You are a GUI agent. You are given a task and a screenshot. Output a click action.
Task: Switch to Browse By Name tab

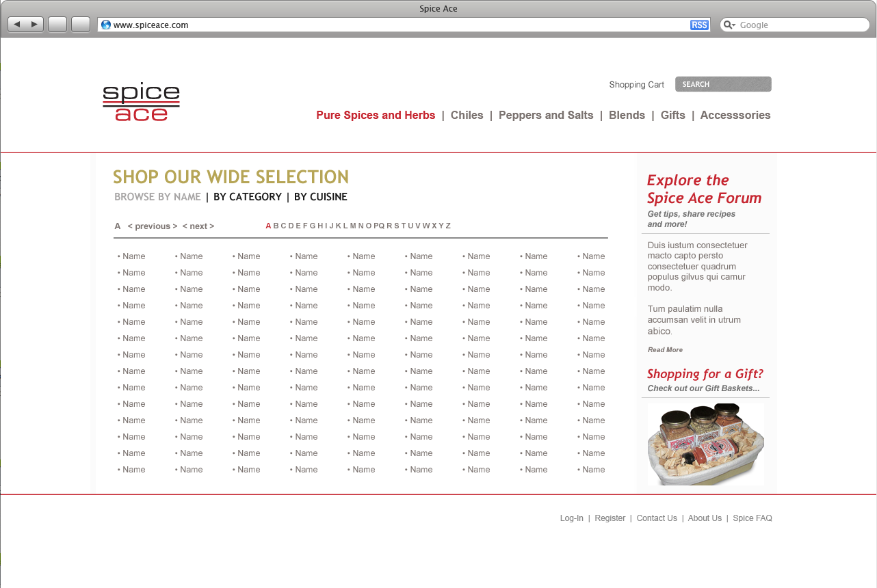click(x=157, y=197)
